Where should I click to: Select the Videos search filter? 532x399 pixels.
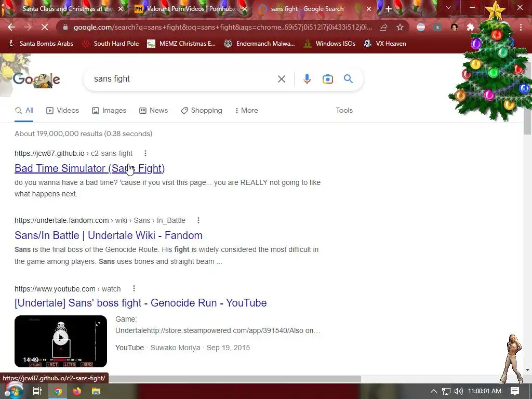point(63,111)
